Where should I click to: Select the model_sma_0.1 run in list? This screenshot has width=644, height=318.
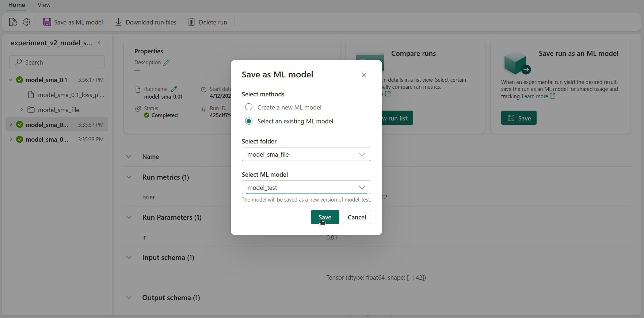[x=46, y=80]
